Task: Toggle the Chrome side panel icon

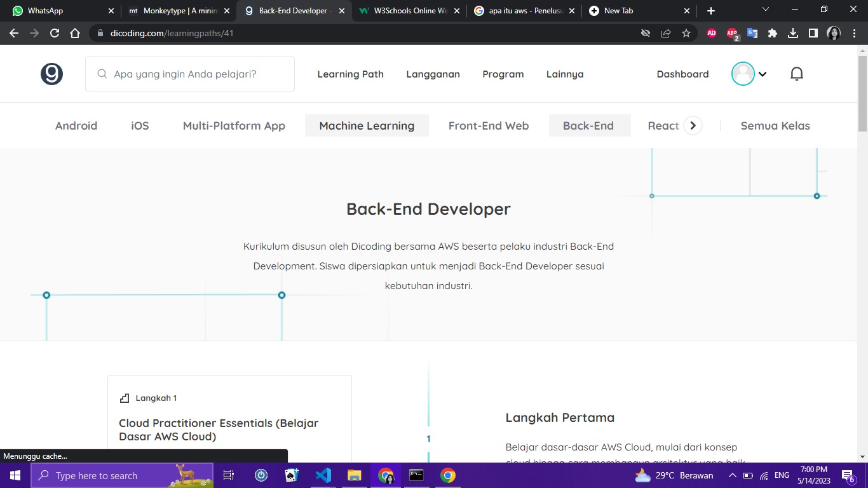Action: coord(813,33)
